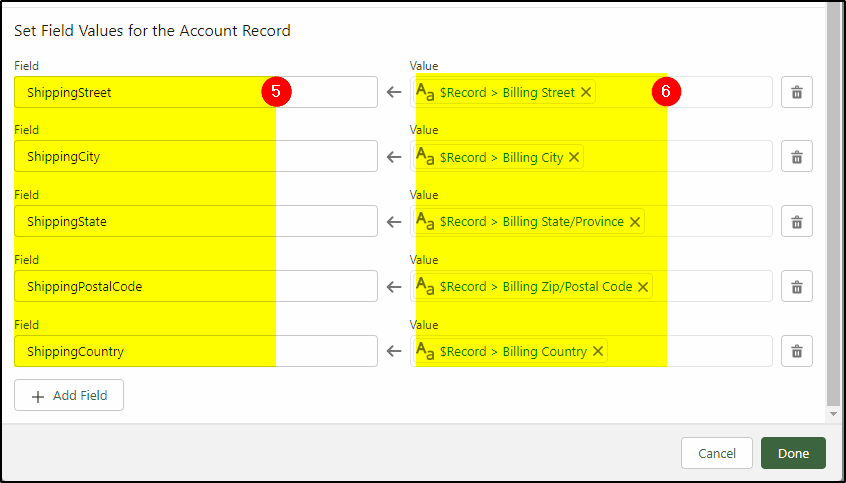Select the ShippingCountry field input
The image size is (846, 483).
pyautogui.click(x=196, y=351)
